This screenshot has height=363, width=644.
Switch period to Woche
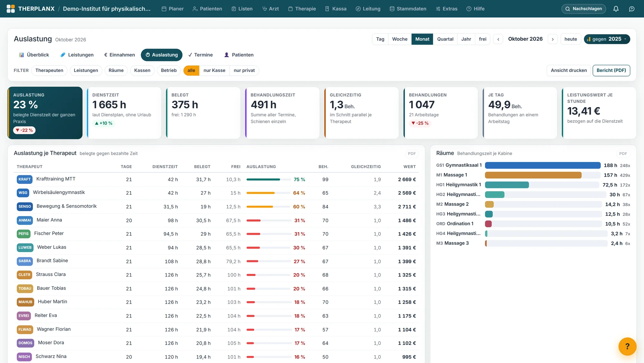click(400, 39)
